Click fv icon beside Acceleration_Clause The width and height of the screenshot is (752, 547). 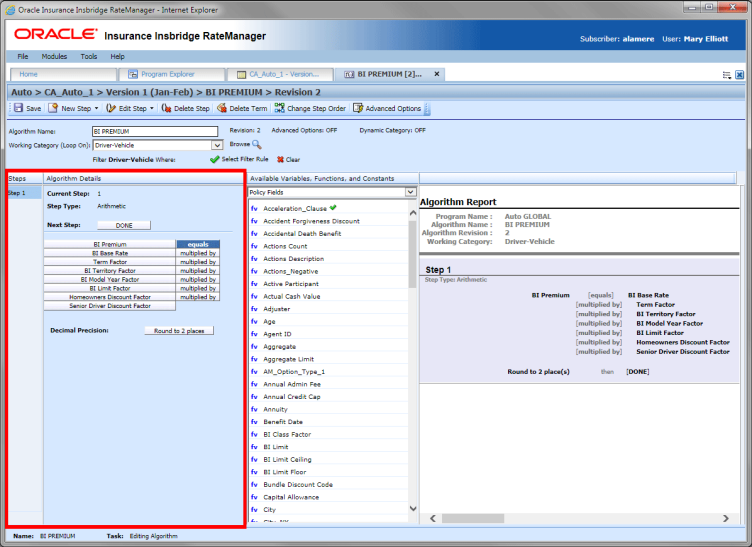coord(254,209)
